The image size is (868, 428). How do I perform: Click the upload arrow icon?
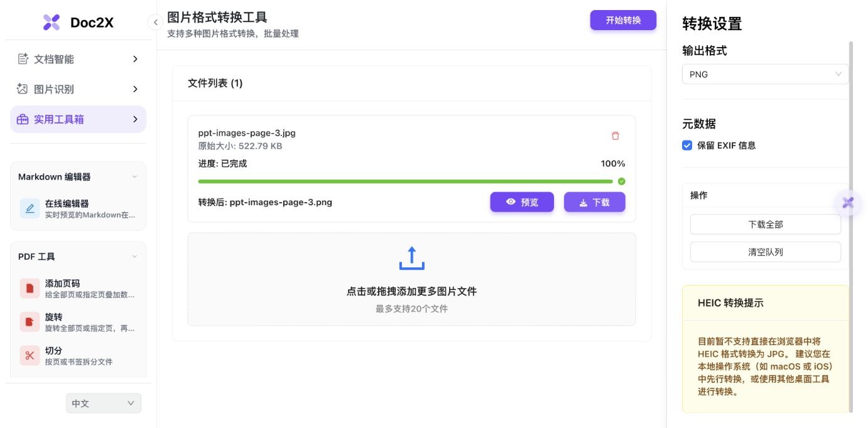pos(412,258)
